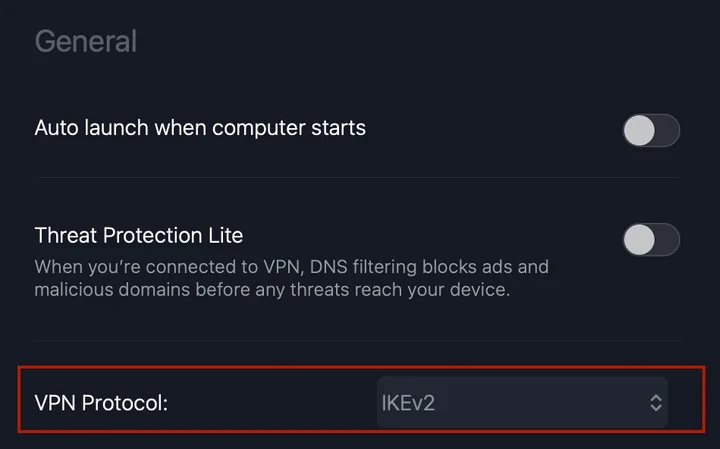
Task: Click the knob of the Threat Protection switch
Action: 640,239
